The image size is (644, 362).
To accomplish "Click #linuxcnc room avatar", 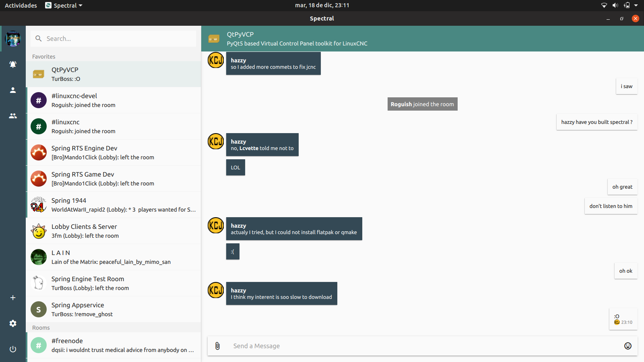I will (39, 126).
